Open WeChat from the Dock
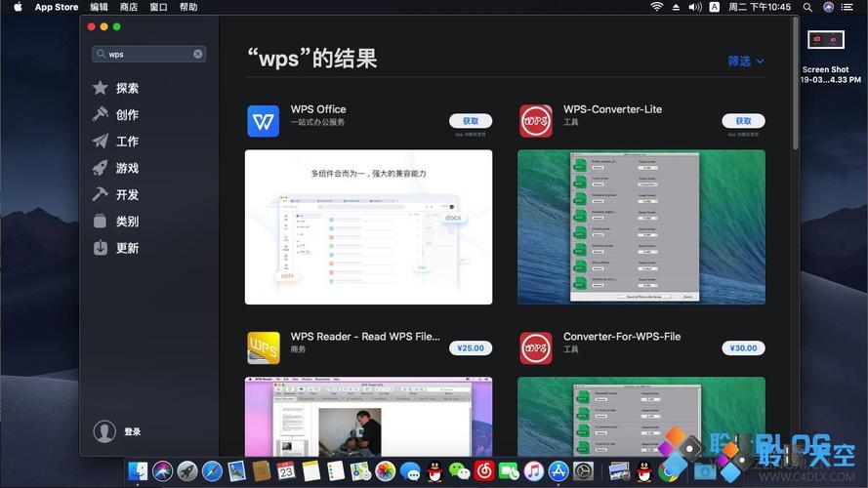The width and height of the screenshot is (868, 488). [460, 471]
